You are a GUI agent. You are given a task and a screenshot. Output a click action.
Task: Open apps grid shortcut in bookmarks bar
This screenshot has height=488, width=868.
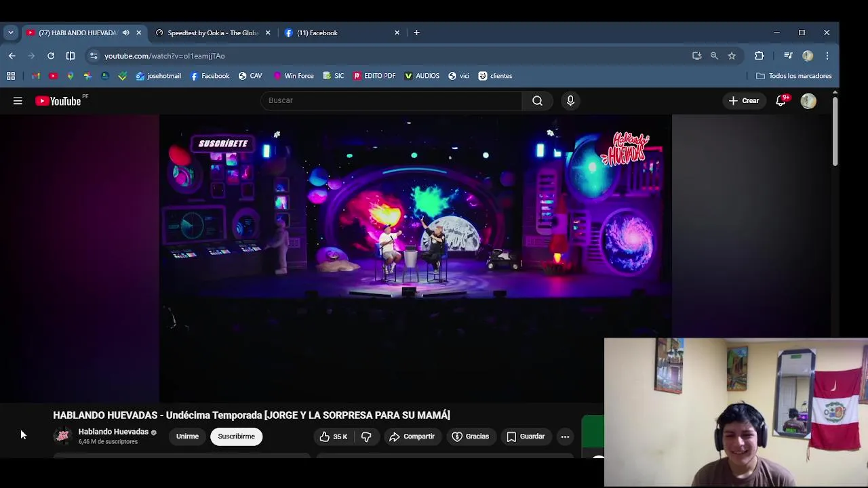point(11,76)
